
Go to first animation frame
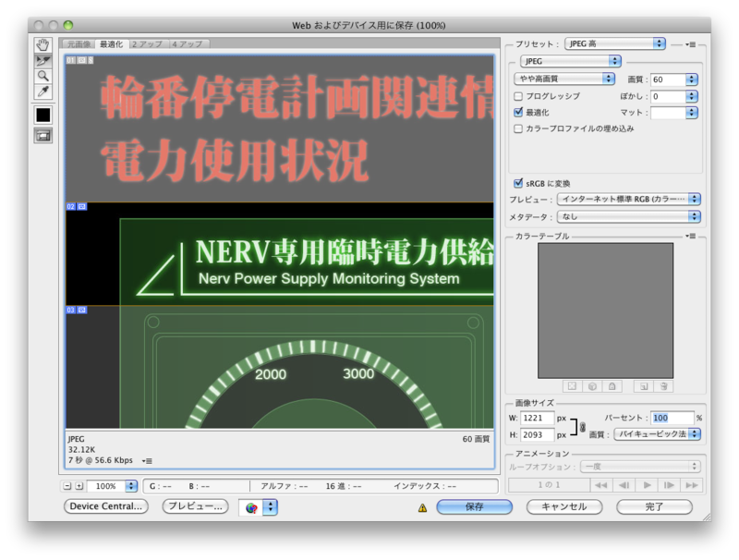[x=601, y=485]
